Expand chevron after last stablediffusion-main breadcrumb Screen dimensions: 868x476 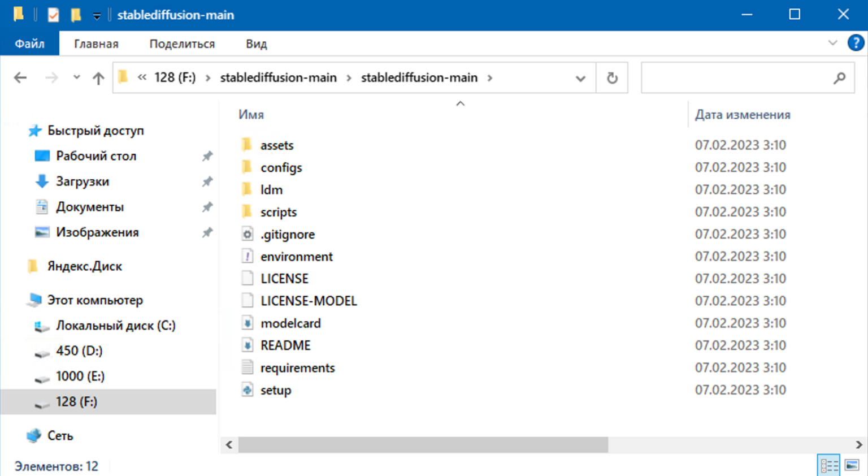pyautogui.click(x=489, y=78)
